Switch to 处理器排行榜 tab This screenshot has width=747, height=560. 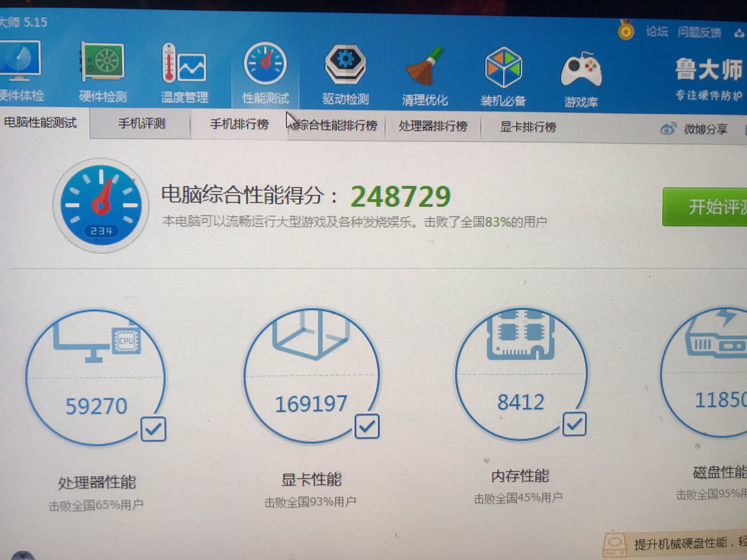[x=433, y=126]
